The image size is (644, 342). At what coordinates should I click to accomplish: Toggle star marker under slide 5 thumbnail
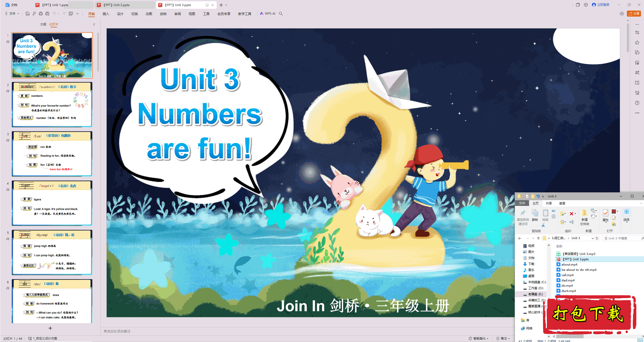pos(8,239)
